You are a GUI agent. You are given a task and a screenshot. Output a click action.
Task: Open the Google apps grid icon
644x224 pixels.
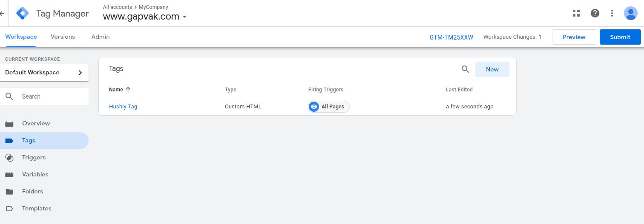576,13
